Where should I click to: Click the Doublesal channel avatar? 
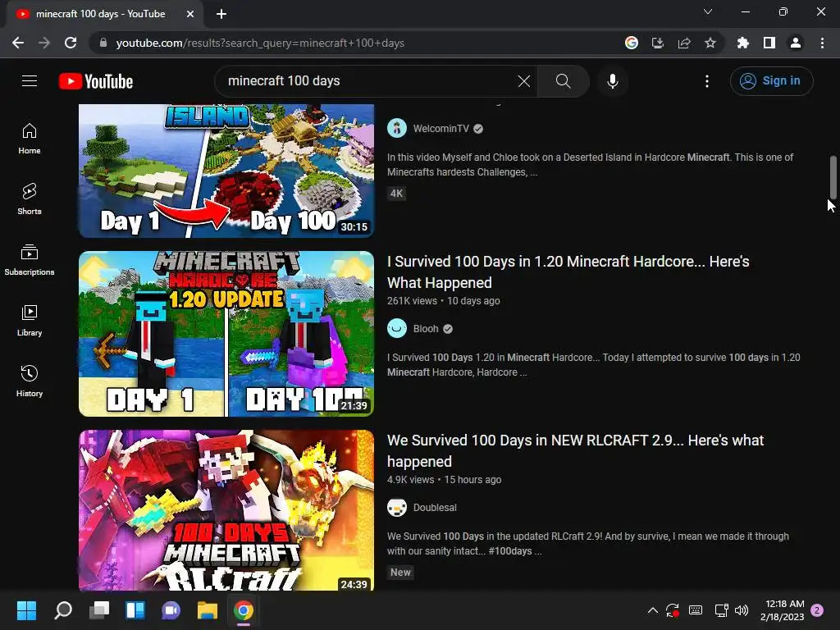coord(397,508)
